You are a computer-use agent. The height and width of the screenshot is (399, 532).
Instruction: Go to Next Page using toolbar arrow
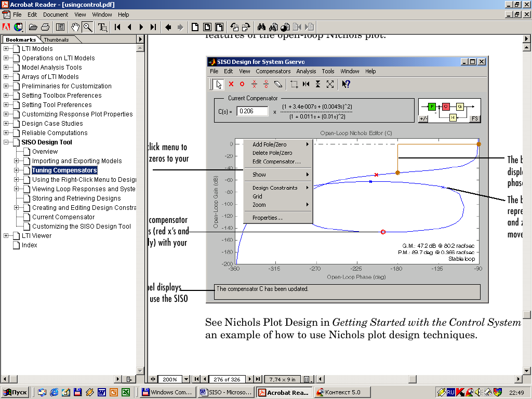point(141,27)
